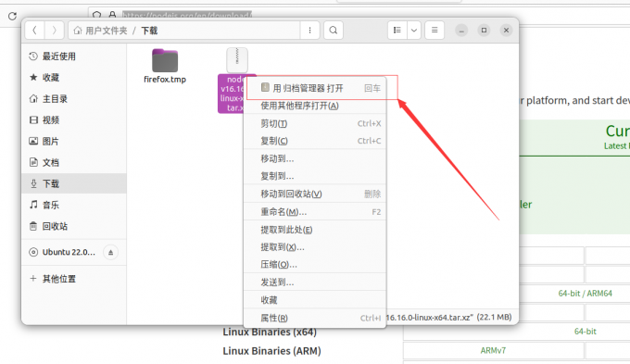Viewport: 630px width, 364px height.
Task: Expand the view options dropdown arrow
Action: tap(414, 31)
